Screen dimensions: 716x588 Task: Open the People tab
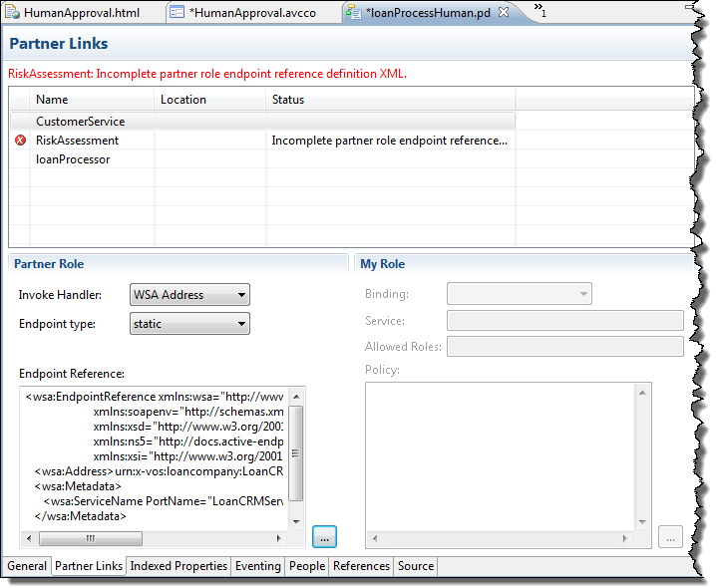(x=306, y=566)
